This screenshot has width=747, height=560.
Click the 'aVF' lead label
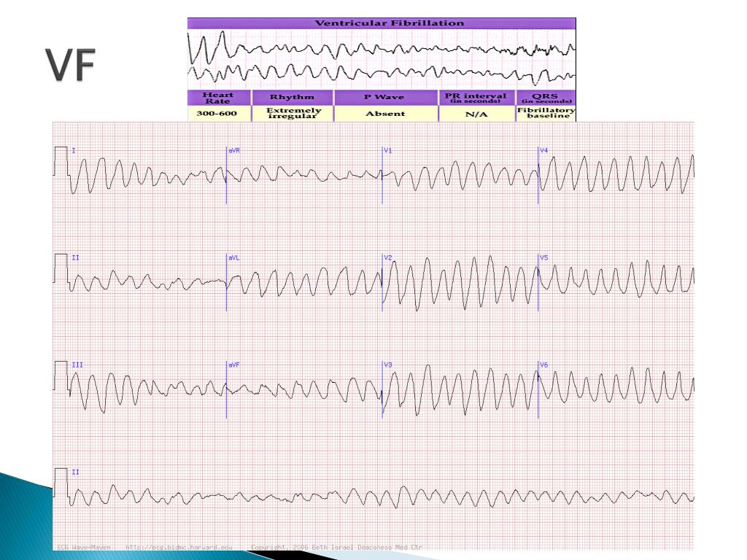(x=234, y=365)
